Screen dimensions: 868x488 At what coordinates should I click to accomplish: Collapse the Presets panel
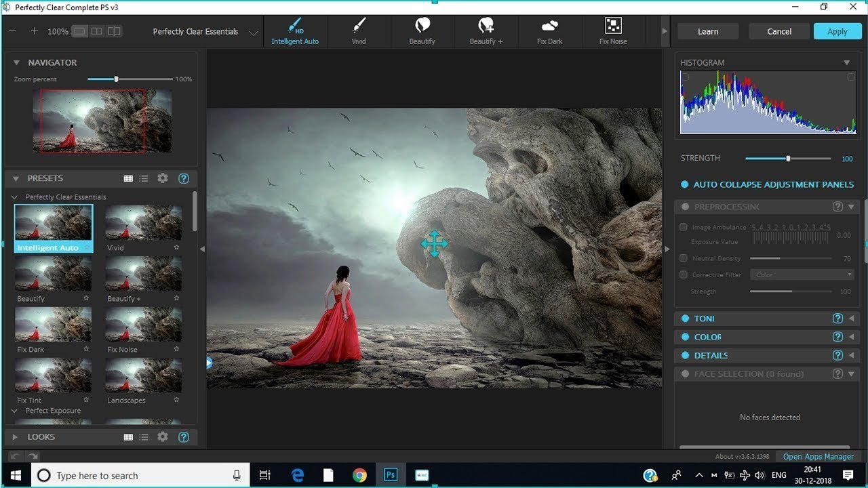pos(16,178)
